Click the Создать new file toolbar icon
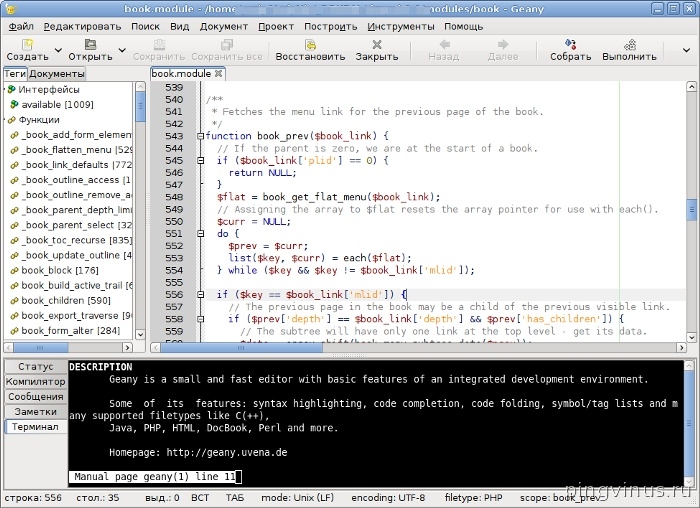Screen dimensions: 700x508 [x=27, y=45]
